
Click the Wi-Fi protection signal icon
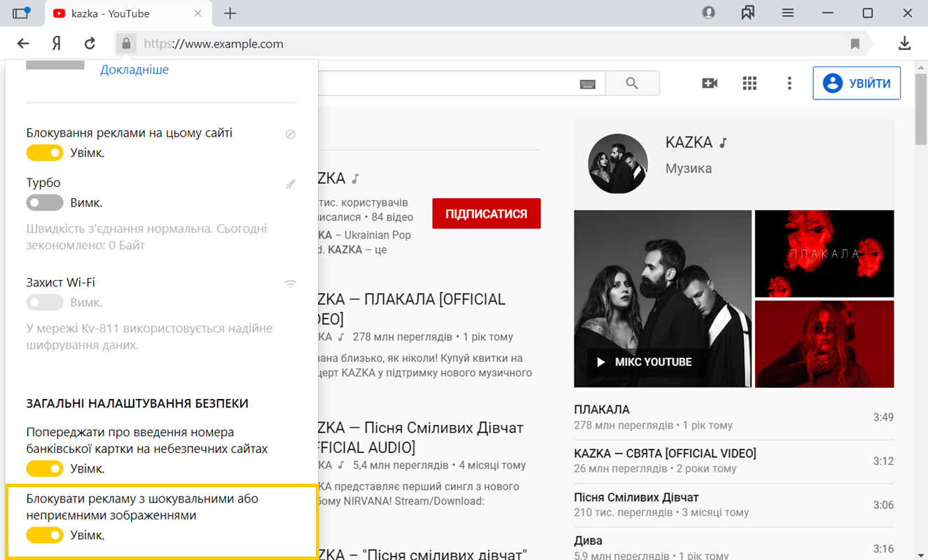290,284
